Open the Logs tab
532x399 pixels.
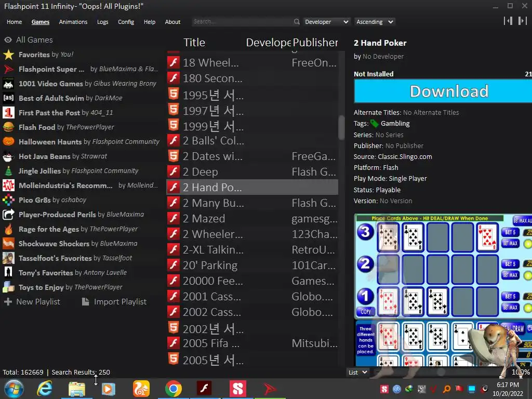[x=102, y=22]
